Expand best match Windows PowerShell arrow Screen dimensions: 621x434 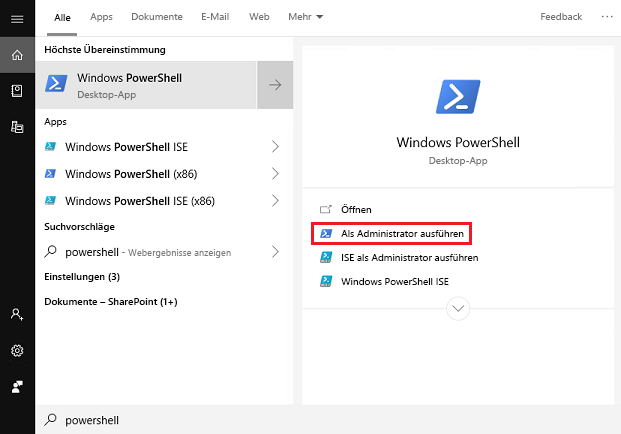pos(275,85)
